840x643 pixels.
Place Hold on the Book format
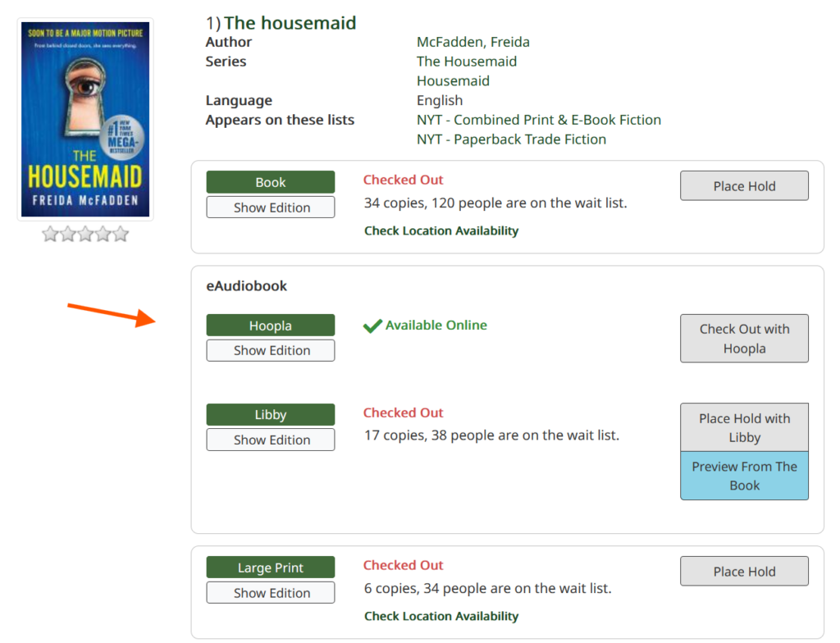point(744,186)
